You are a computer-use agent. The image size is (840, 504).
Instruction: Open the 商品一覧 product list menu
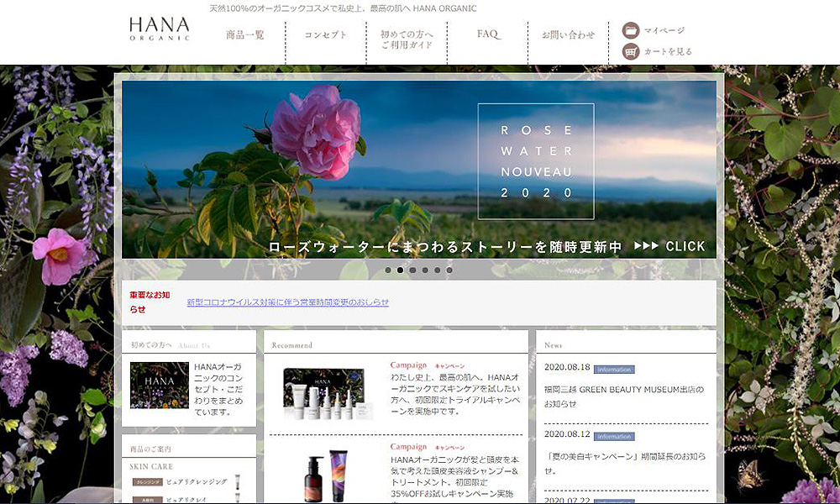(x=245, y=35)
